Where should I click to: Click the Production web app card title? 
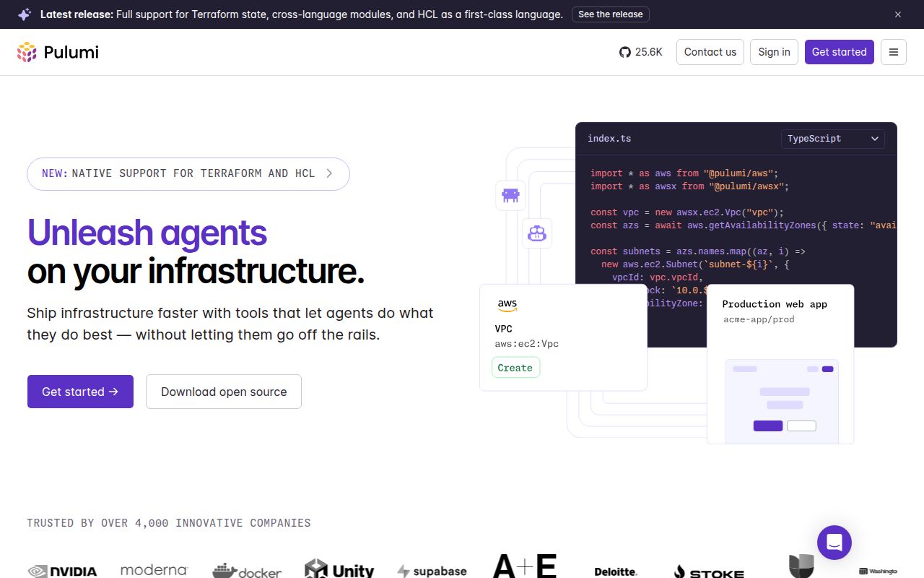pyautogui.click(x=775, y=304)
